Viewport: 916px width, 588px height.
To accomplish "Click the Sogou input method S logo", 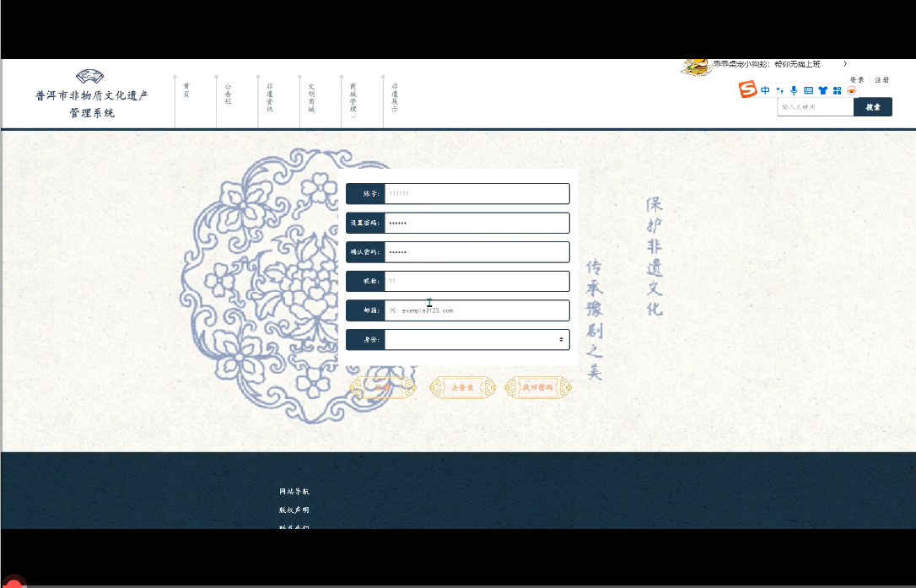I will (748, 89).
